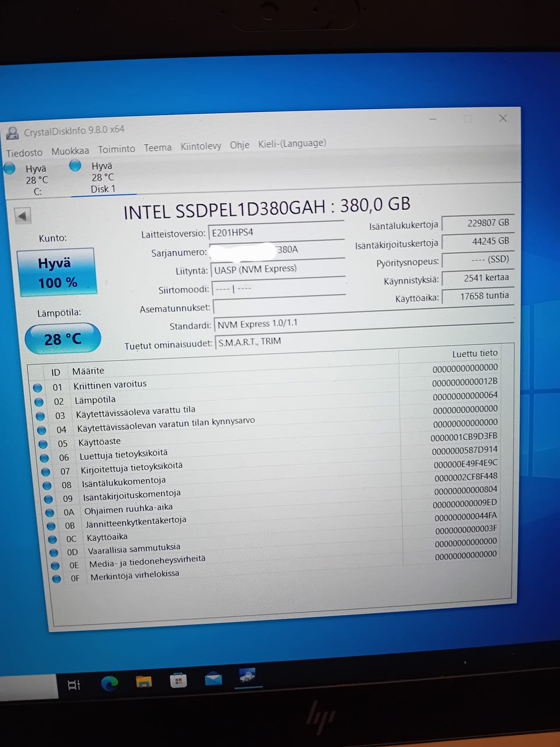Viewport: 560px width, 747px height.
Task: Open the Kieli-(Language) menu
Action: point(292,143)
